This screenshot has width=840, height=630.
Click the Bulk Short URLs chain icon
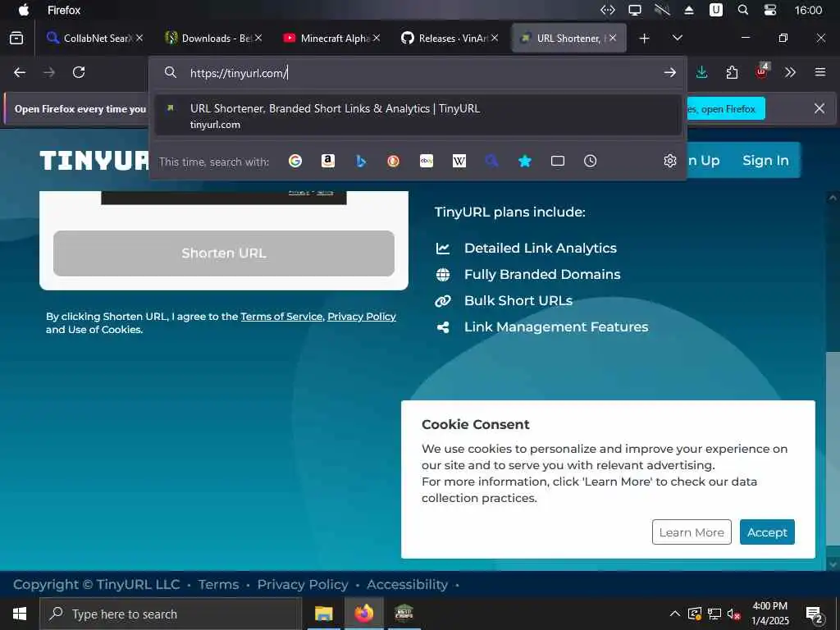(442, 301)
